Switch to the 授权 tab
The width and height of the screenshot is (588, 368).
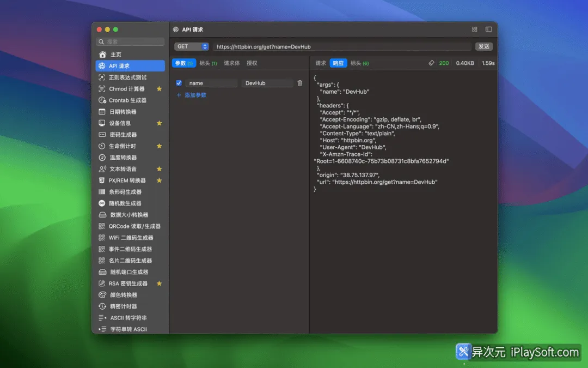252,63
